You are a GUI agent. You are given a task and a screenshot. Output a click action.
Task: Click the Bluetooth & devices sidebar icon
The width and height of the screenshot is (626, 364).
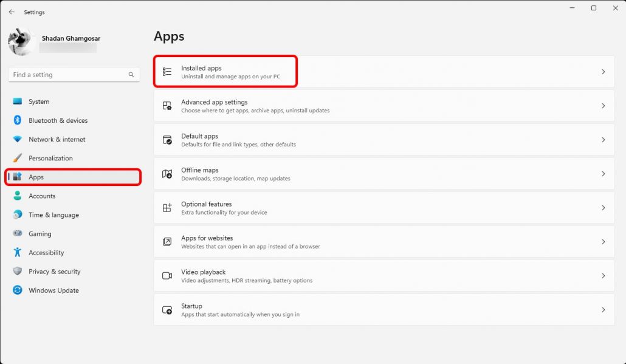click(18, 120)
